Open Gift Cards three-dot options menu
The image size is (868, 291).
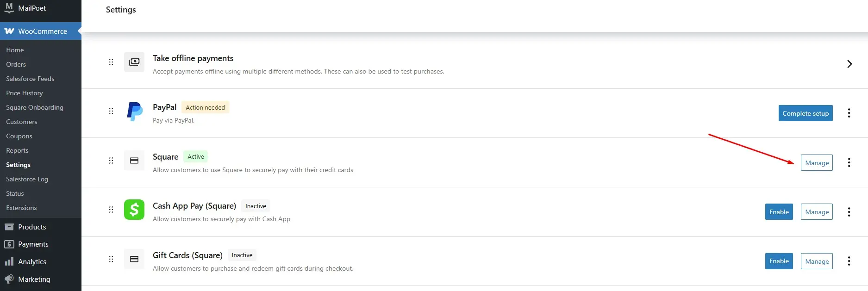tap(849, 261)
